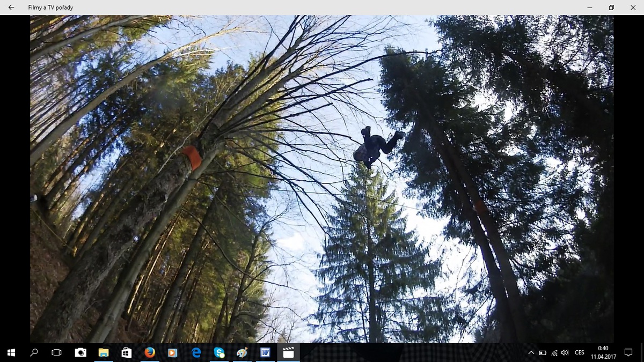Image resolution: width=644 pixels, height=362 pixels.
Task: Change the CES keyboard input language
Action: click(579, 352)
